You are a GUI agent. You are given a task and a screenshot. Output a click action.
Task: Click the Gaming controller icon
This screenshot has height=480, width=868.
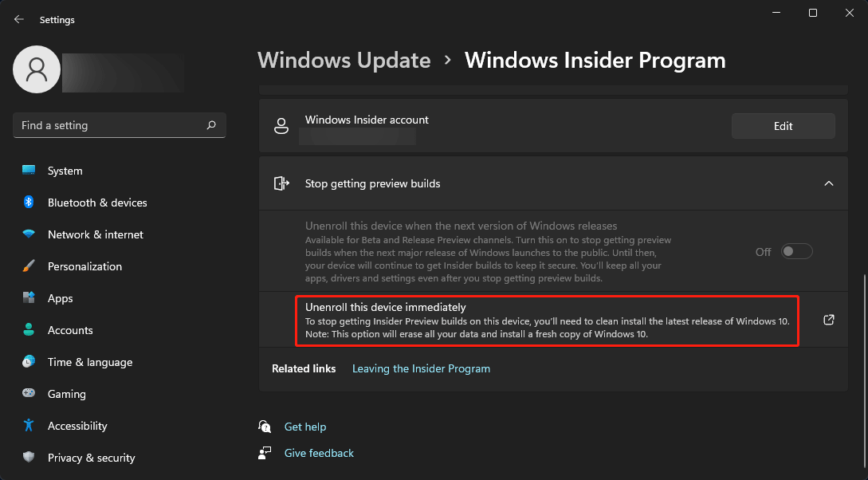click(x=29, y=393)
